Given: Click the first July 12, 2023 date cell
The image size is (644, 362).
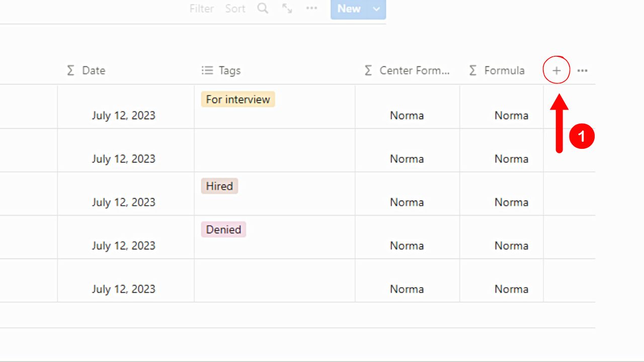Looking at the screenshot, I should click(125, 115).
